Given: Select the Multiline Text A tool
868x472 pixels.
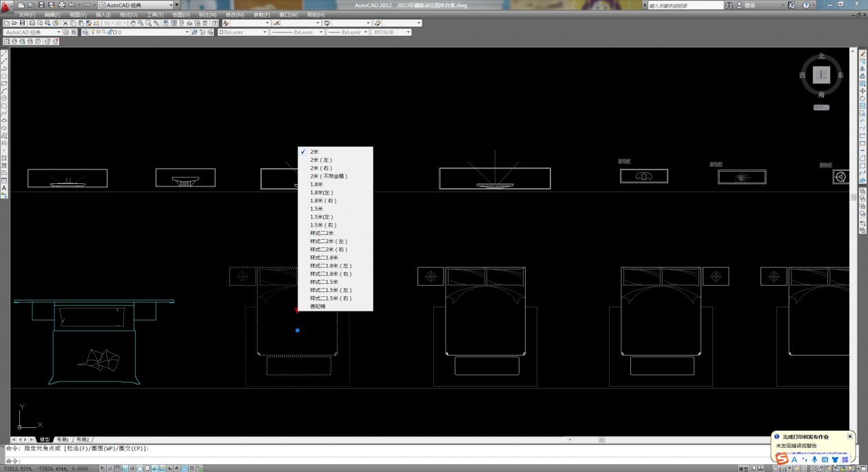Looking at the screenshot, I should pyautogui.click(x=4, y=187).
